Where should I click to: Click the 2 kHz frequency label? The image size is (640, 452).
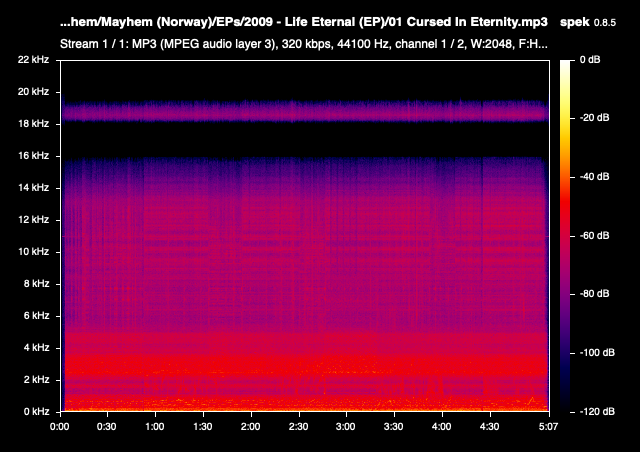coord(36,379)
